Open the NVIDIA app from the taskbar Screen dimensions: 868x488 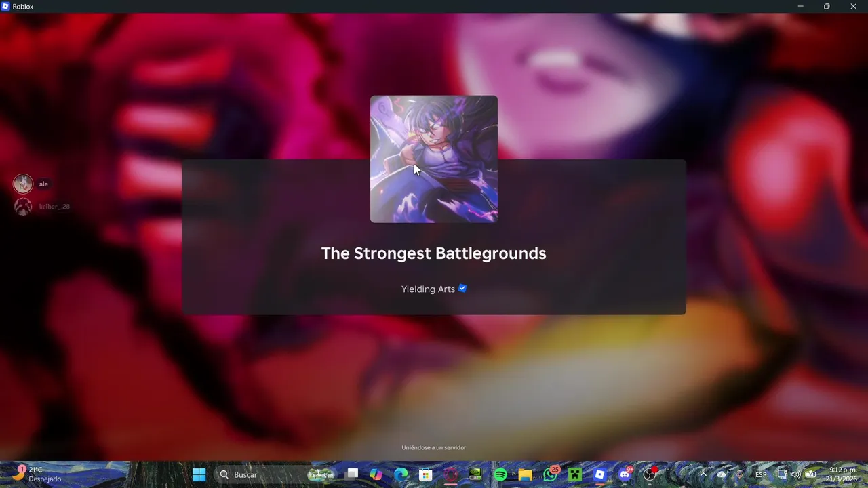pyautogui.click(x=475, y=474)
